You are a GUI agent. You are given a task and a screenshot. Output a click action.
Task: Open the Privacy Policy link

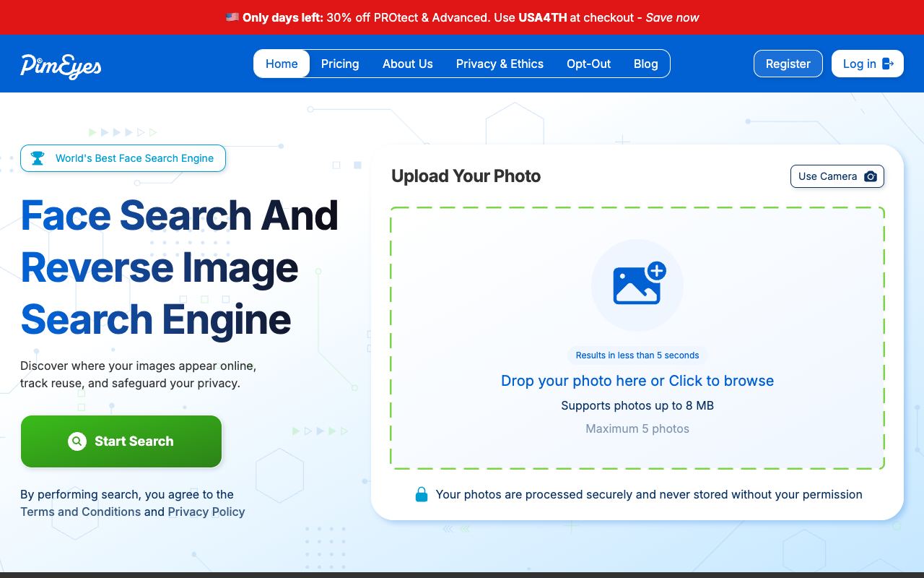point(206,512)
